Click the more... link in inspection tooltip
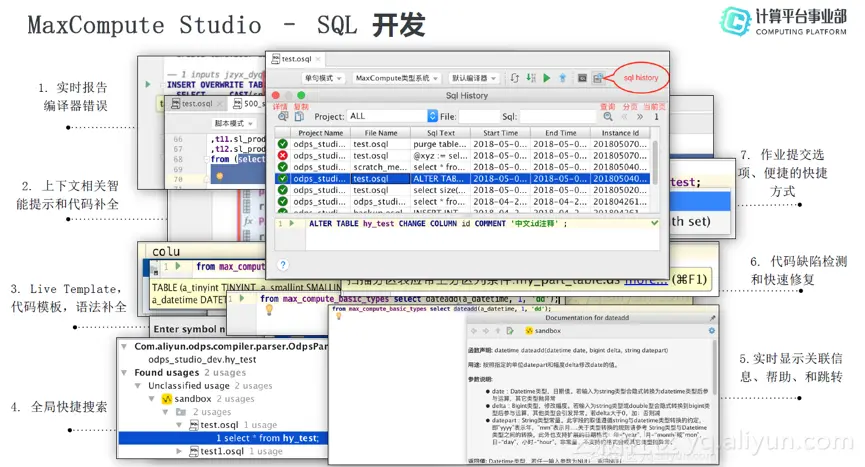The width and height of the screenshot is (865, 467). 646,279
